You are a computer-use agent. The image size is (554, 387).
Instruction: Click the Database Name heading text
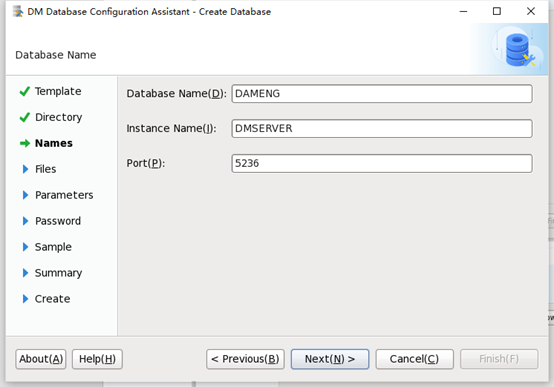(55, 55)
